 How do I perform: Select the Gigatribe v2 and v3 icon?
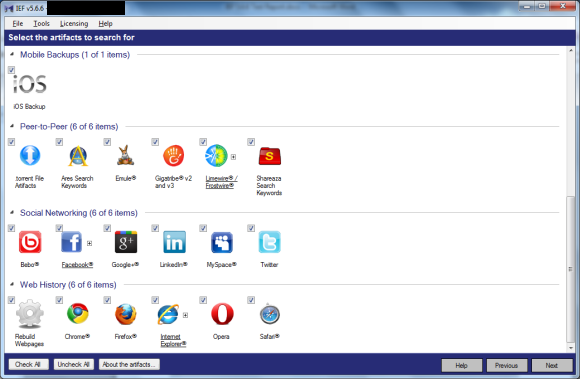coord(173,156)
